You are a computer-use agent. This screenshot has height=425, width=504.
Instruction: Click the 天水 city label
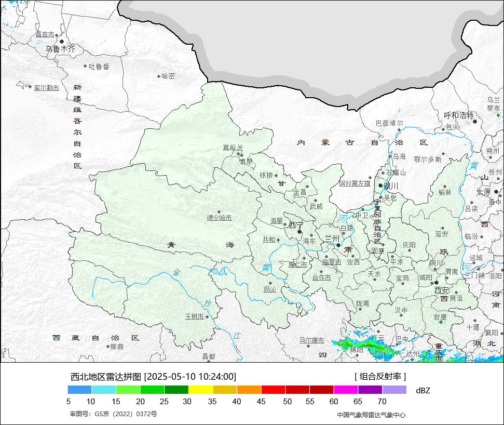pyautogui.click(x=374, y=274)
